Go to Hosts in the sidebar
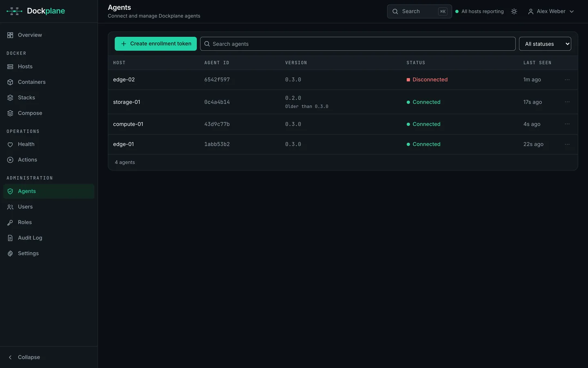 click(49, 67)
